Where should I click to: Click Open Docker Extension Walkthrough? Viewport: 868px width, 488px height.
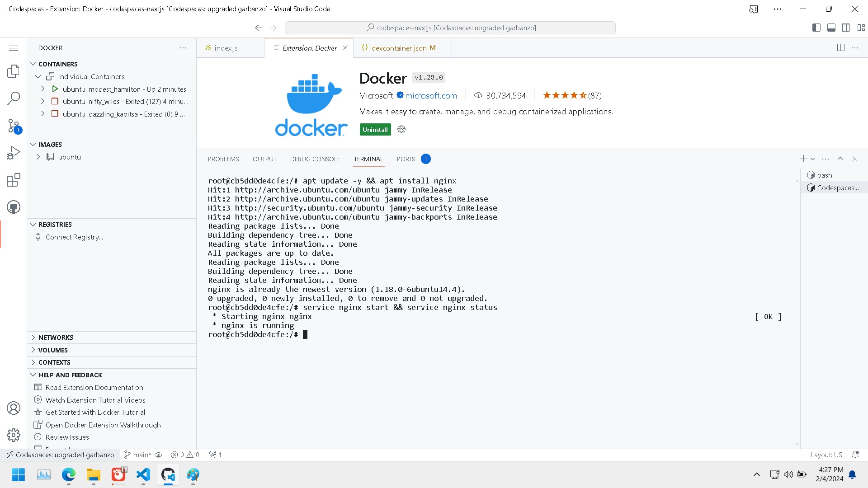tap(103, 425)
